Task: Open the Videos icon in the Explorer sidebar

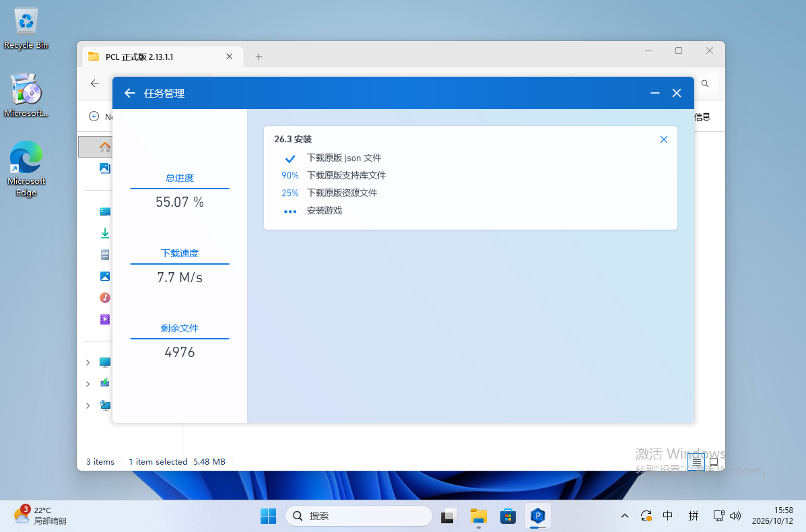Action: [105, 319]
